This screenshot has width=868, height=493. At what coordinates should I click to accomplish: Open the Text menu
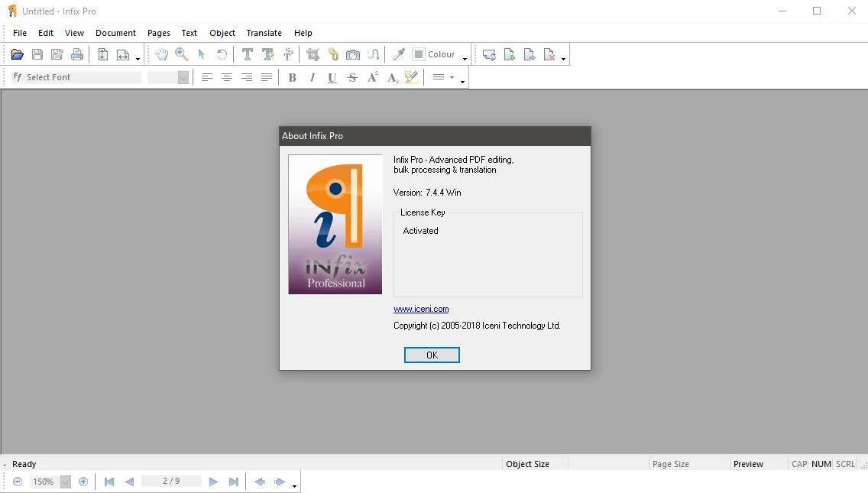(x=189, y=33)
